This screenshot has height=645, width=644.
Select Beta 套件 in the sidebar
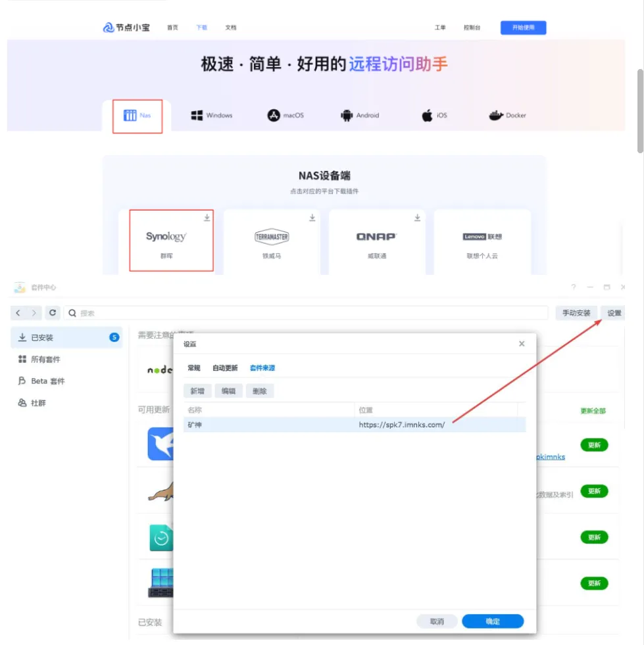(66, 381)
